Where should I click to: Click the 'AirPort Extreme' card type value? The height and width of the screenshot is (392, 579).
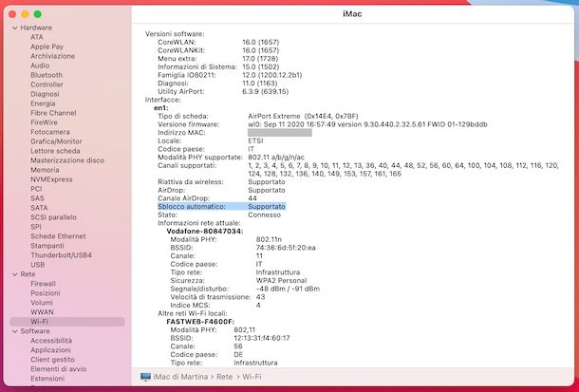[x=303, y=116]
